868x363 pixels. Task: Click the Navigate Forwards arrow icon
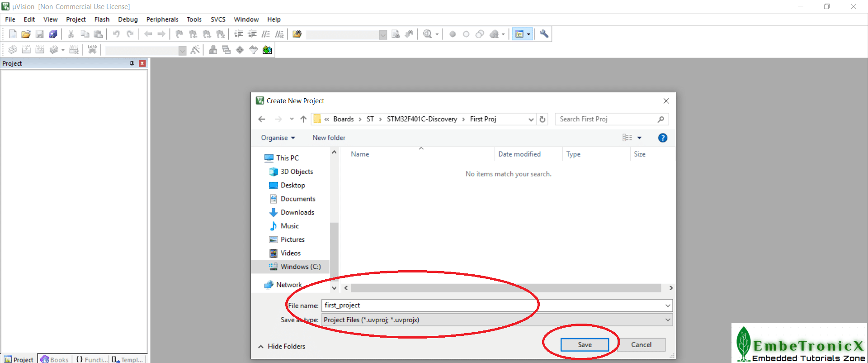coord(161,34)
